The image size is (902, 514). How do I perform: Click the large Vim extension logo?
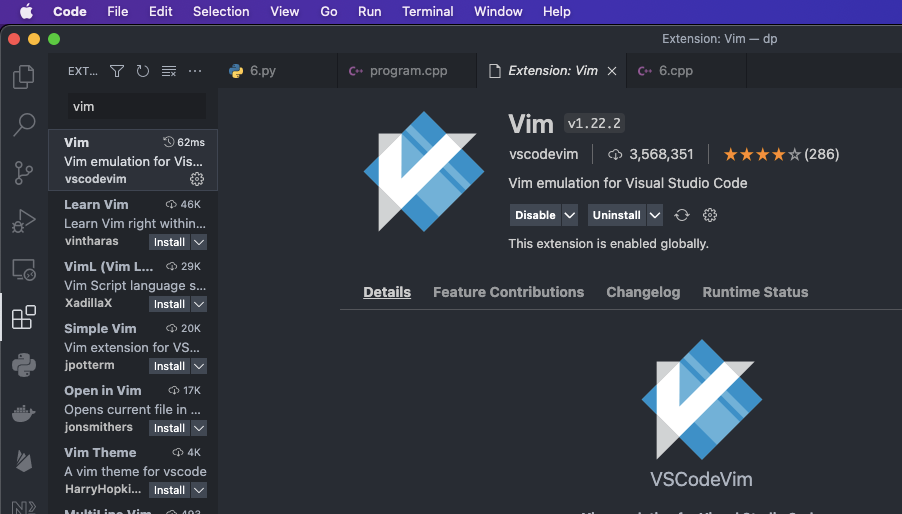pyautogui.click(x=424, y=171)
